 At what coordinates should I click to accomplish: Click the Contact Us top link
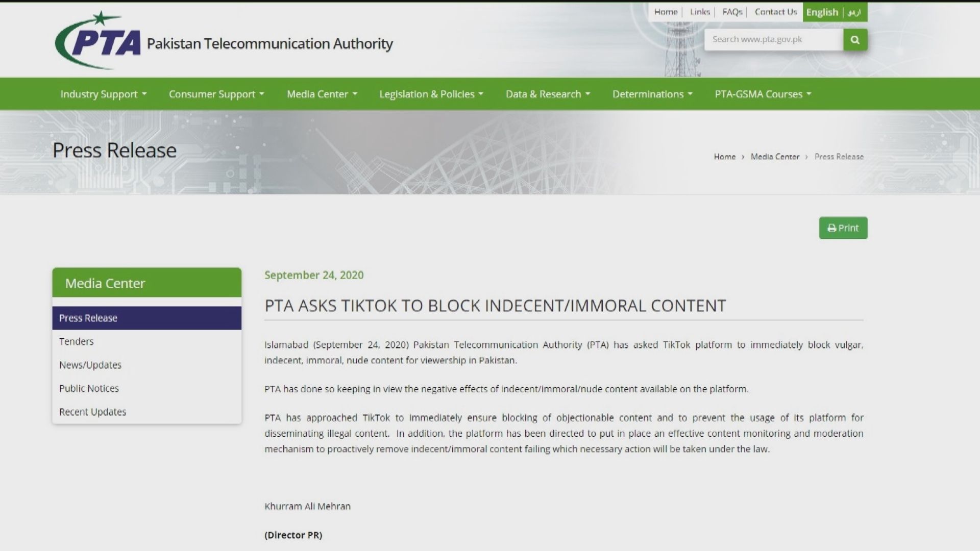[x=775, y=12]
